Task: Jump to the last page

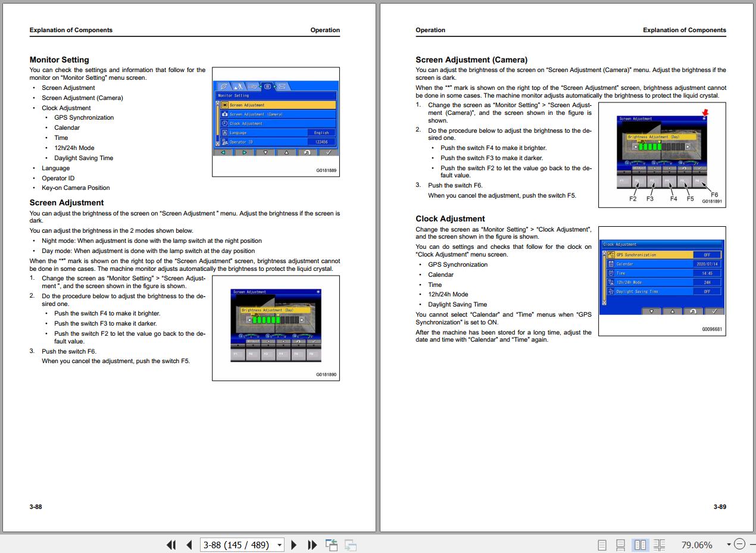Action: (312, 545)
